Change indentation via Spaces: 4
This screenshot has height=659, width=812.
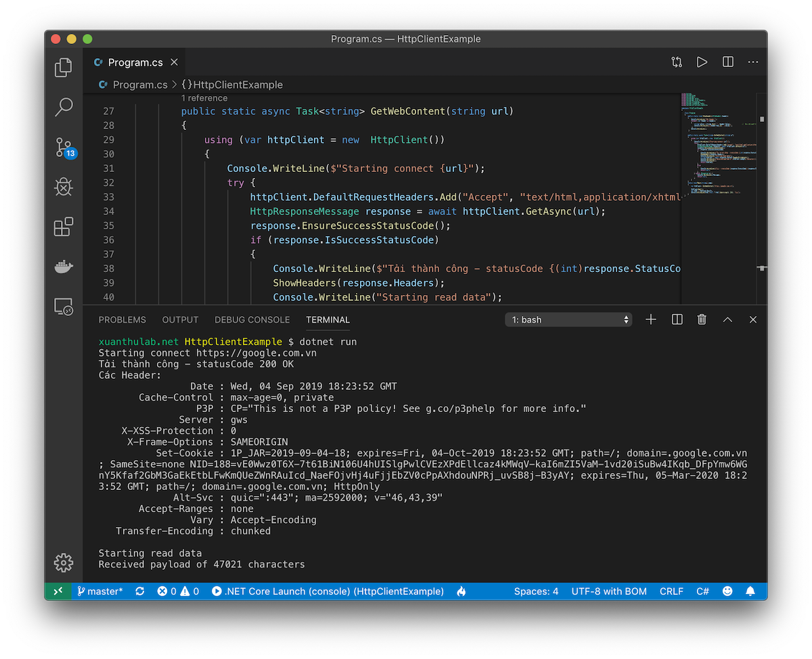click(x=536, y=591)
